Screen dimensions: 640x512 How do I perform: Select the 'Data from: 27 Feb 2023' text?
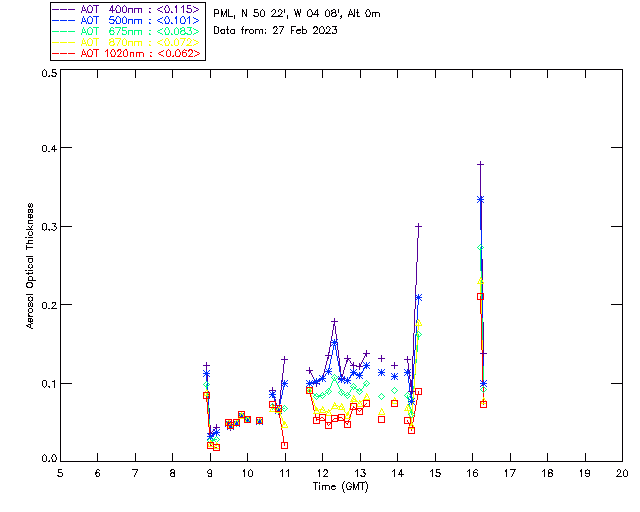coord(276,31)
